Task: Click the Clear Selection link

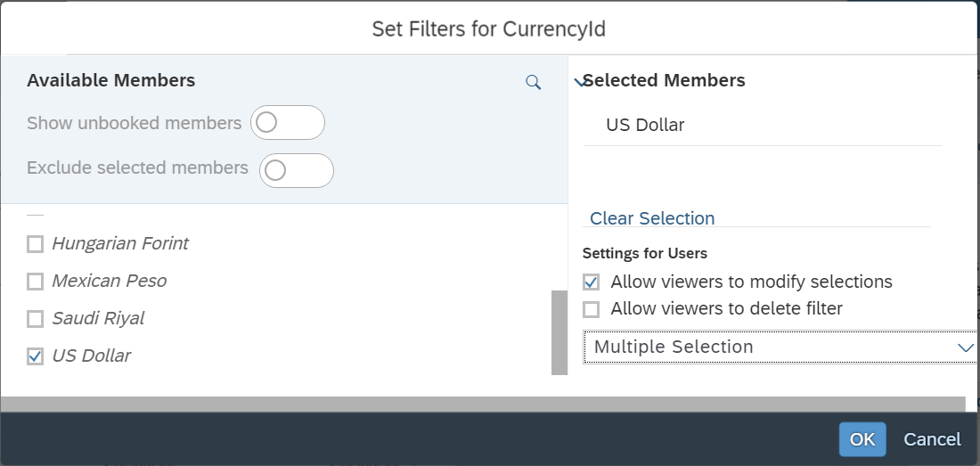Action: coord(652,218)
